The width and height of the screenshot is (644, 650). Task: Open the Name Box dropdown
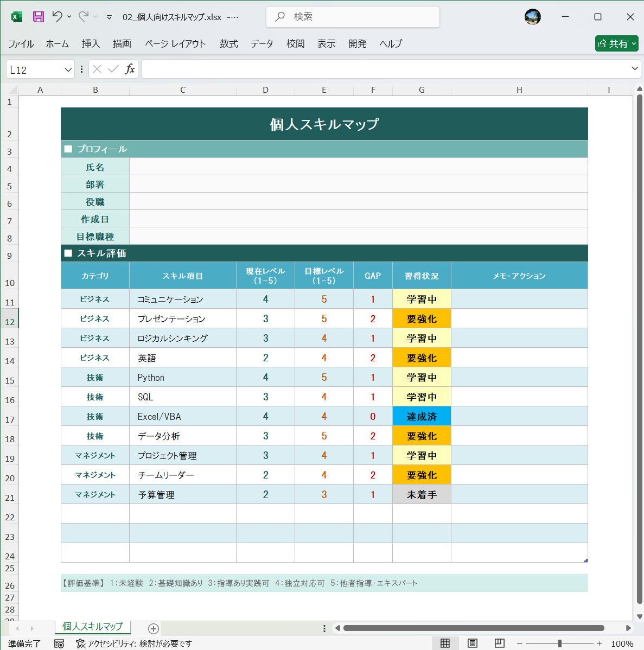pyautogui.click(x=67, y=69)
